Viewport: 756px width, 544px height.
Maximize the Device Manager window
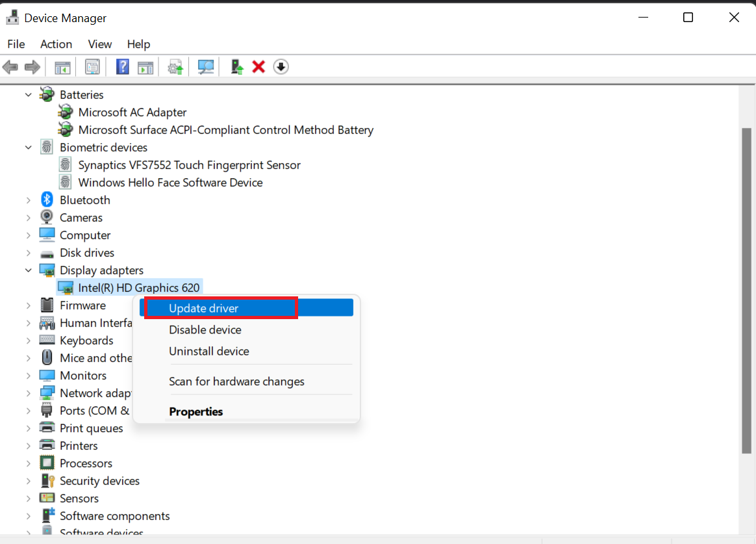click(688, 18)
